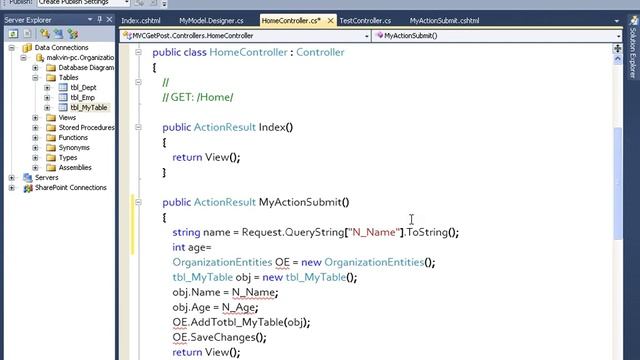Click the Views folder icon

tap(51, 118)
